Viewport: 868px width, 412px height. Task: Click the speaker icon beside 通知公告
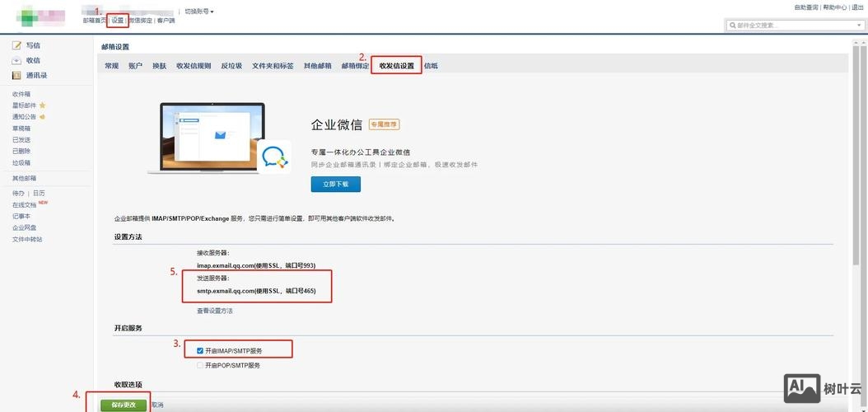(x=42, y=117)
